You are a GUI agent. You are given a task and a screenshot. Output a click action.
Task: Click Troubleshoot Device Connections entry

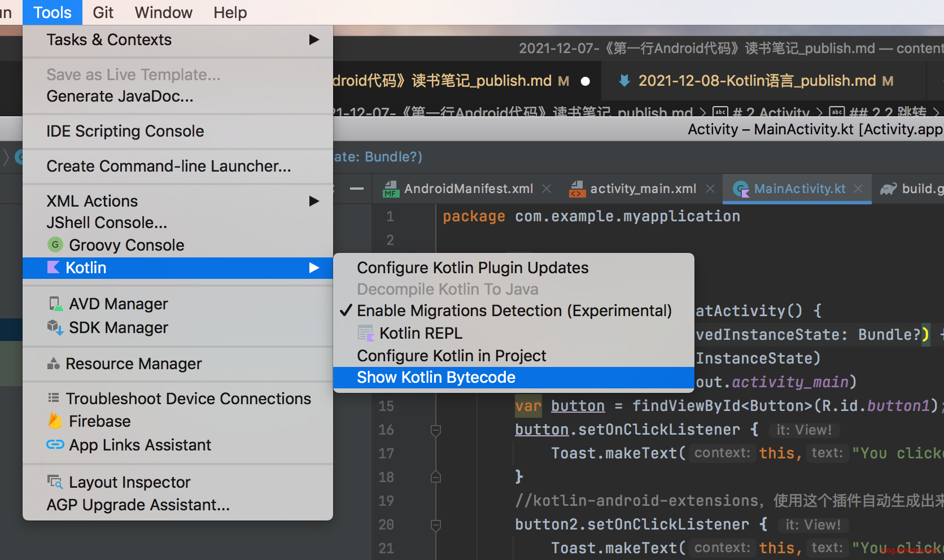pos(188,399)
